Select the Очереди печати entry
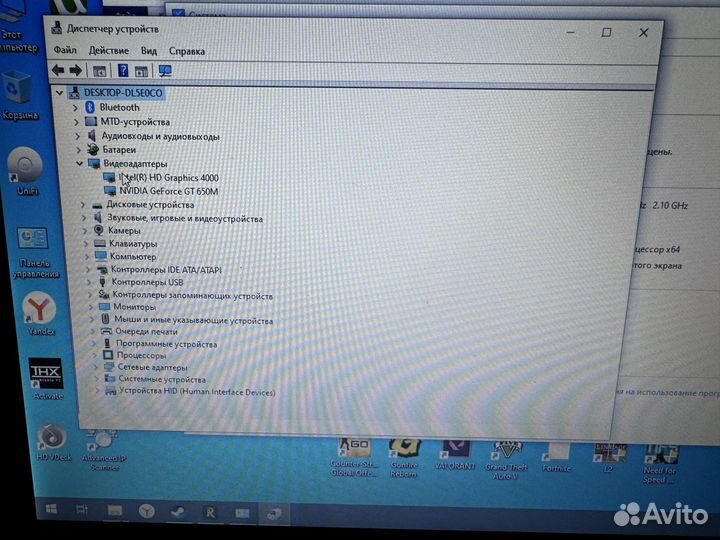The image size is (720, 540). 146,332
